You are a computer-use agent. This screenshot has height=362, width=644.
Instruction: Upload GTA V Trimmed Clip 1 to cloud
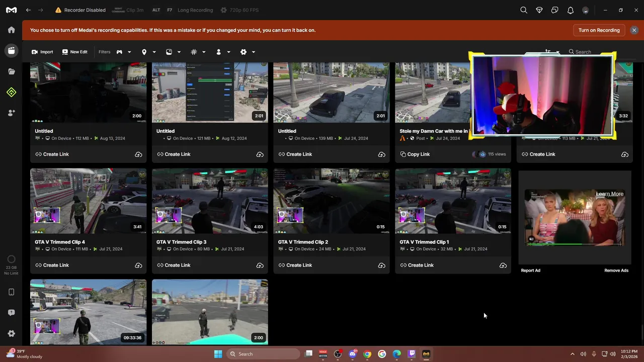[x=503, y=265]
